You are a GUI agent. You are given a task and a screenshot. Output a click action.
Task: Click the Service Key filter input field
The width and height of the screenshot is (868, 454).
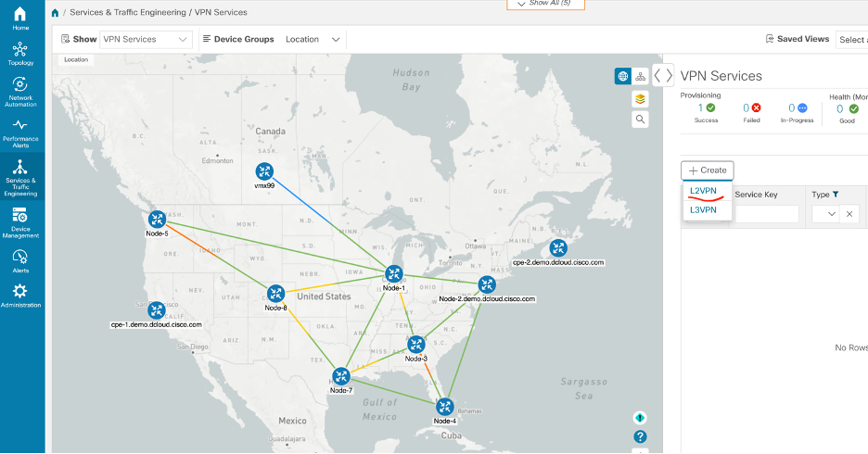pos(766,214)
